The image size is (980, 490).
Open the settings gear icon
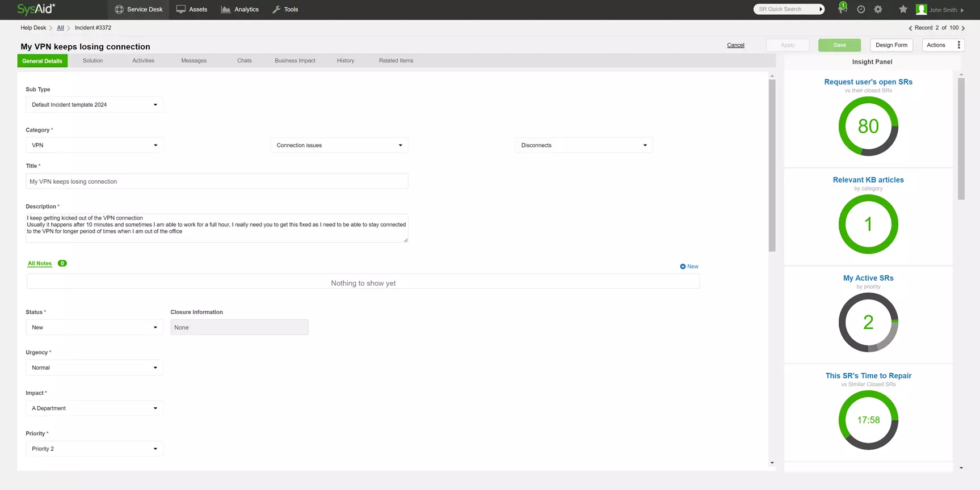(x=878, y=10)
